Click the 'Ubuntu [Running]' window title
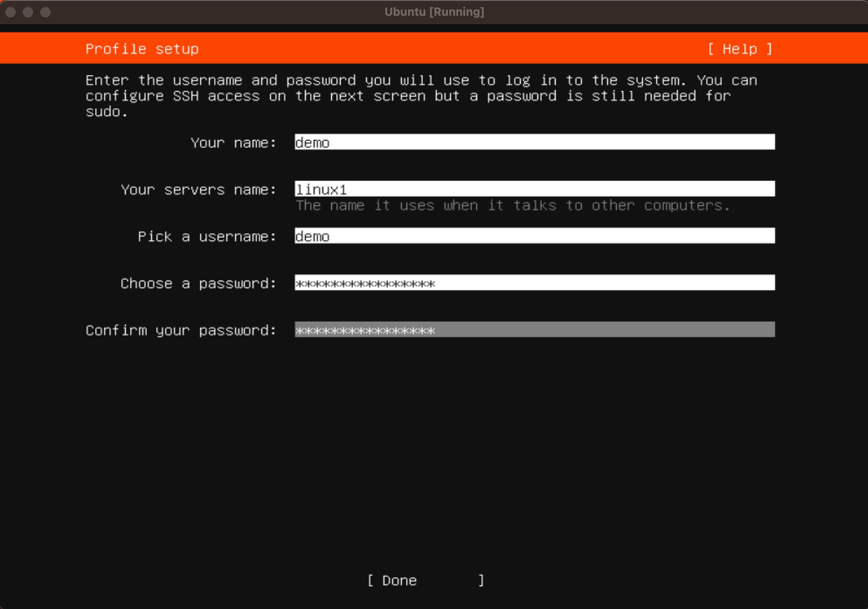868x609 pixels. tap(434, 12)
